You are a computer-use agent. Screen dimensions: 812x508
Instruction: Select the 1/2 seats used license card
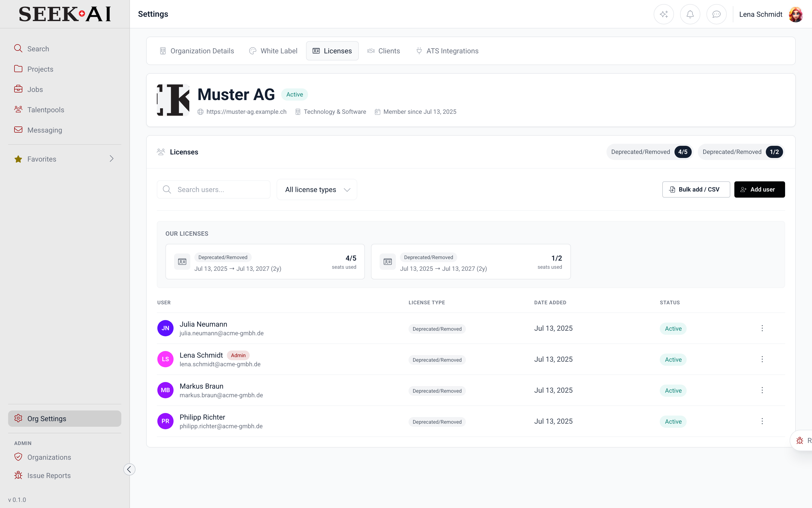pyautogui.click(x=471, y=261)
